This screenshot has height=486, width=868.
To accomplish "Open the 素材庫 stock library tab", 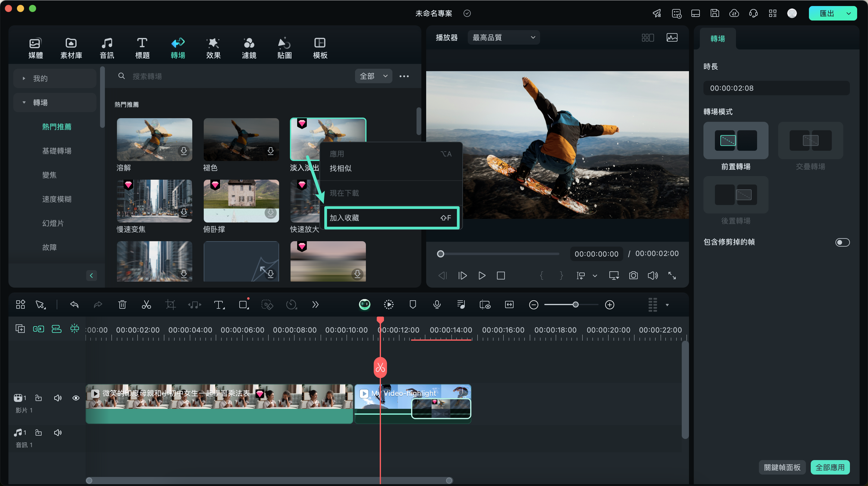I will 71,48.
